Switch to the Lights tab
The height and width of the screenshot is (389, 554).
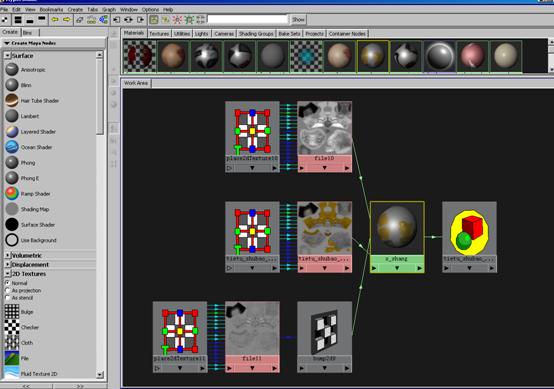pos(201,34)
